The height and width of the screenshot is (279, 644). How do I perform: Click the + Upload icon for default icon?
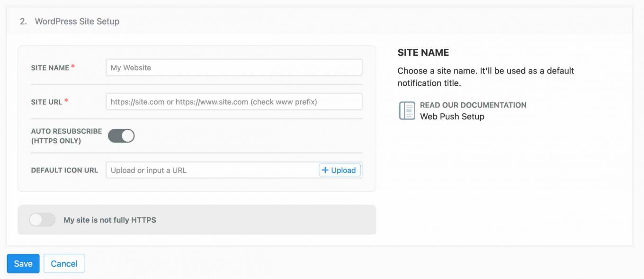(x=339, y=170)
